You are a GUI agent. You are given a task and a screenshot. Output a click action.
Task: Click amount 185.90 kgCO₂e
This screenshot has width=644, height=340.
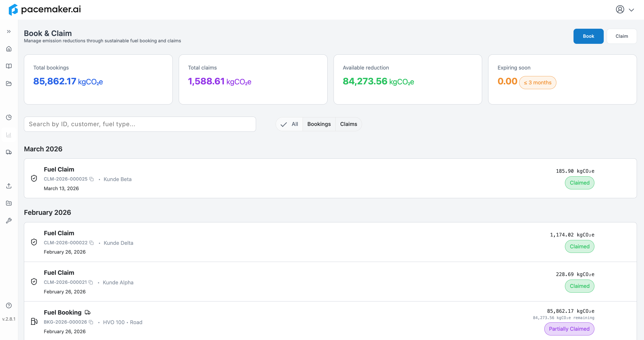click(575, 171)
